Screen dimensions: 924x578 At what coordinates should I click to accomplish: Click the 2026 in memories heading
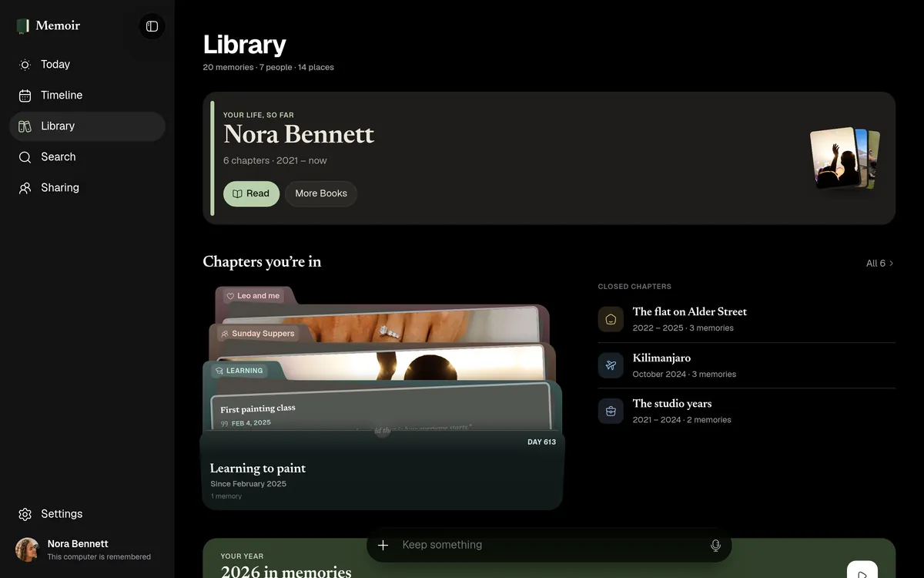click(286, 572)
